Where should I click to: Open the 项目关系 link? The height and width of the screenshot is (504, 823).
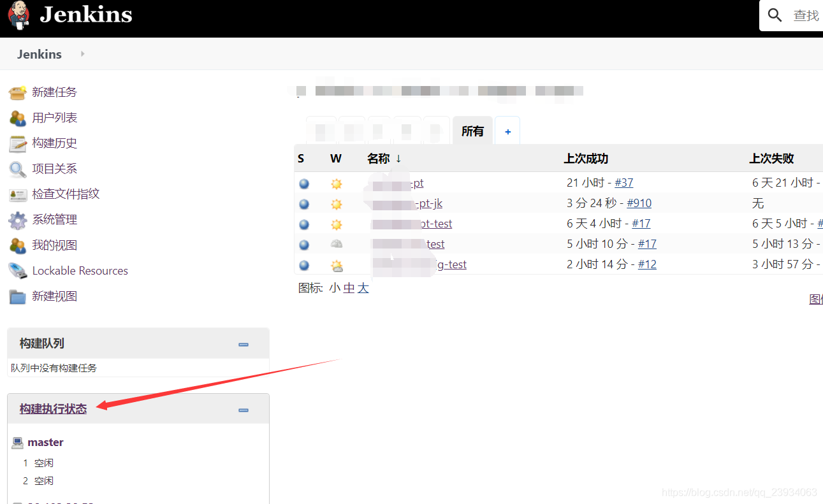pyautogui.click(x=55, y=169)
